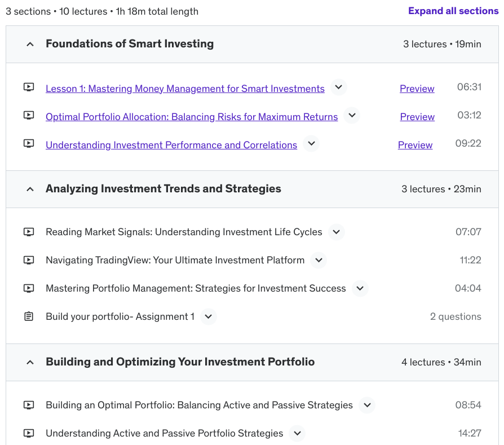This screenshot has height=445, width=504.
Task: Collapse Building and Optimizing Your Investment Portfolio
Action: [30, 362]
